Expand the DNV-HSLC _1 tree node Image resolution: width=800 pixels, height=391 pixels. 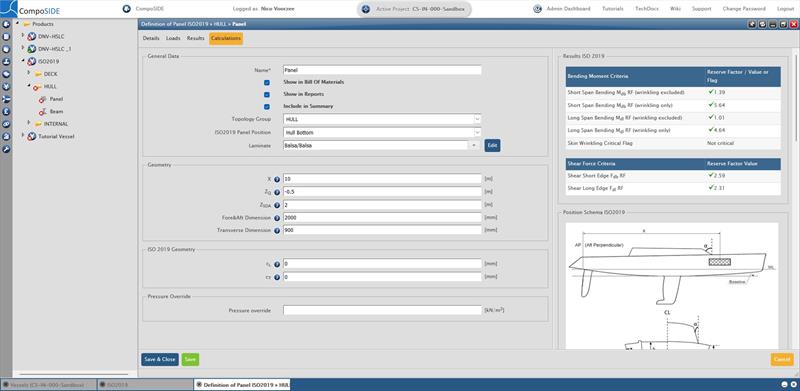23,48
